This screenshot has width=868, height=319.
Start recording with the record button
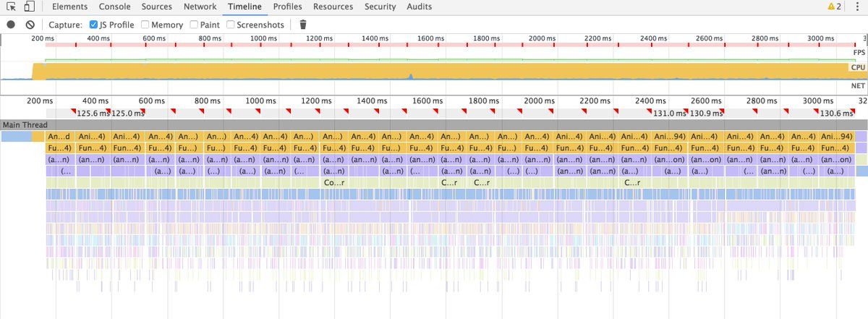pos(11,25)
